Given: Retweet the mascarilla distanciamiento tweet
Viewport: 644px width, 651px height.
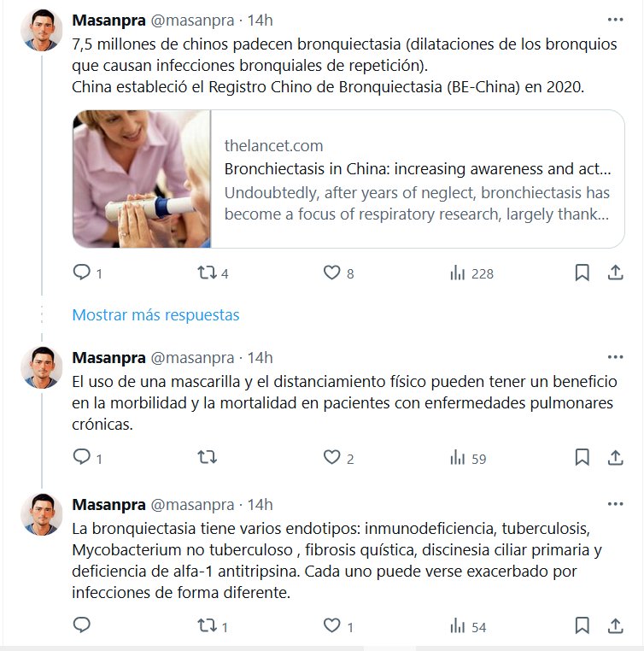Looking at the screenshot, I should 207,457.
